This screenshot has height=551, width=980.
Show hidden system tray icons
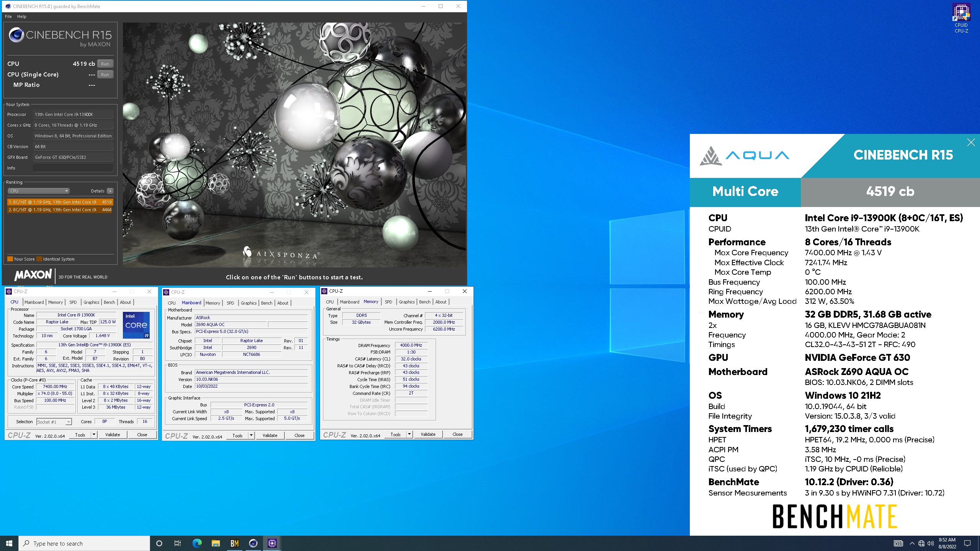tap(912, 543)
